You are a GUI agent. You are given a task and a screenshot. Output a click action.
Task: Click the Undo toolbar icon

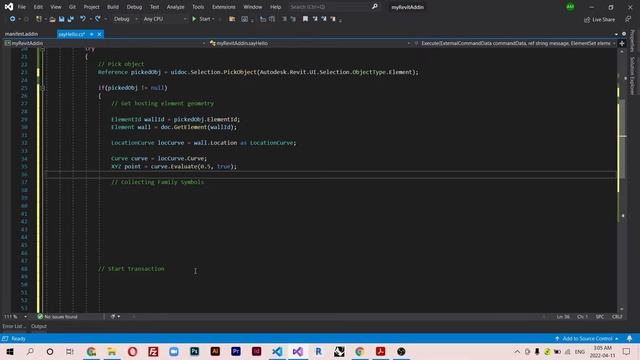[83, 19]
